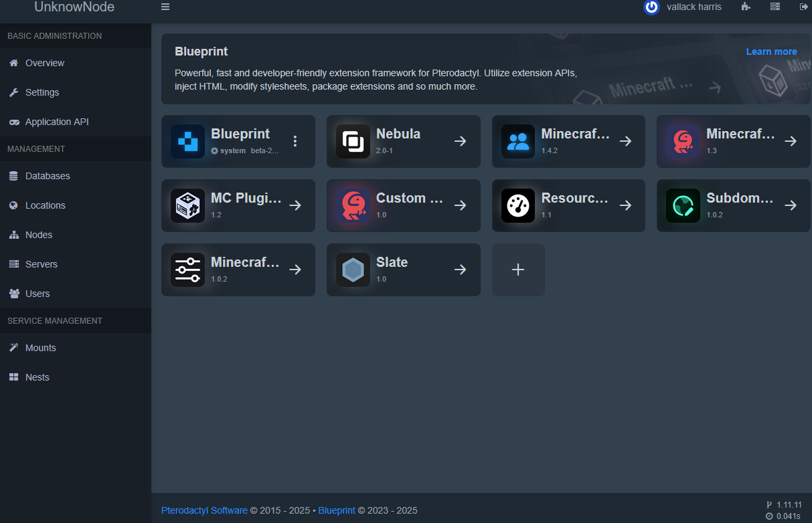812x523 pixels.
Task: Open MC Plugins extension via arrow
Action: point(295,205)
